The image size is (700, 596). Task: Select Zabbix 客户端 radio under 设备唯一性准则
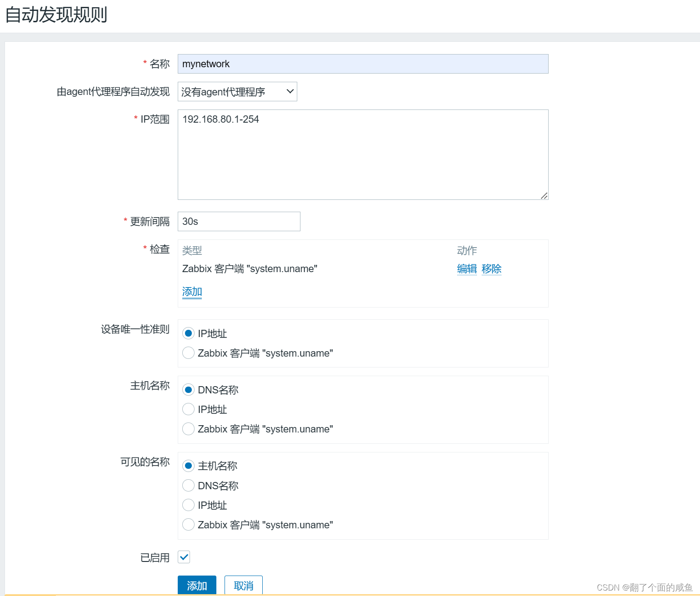point(188,353)
